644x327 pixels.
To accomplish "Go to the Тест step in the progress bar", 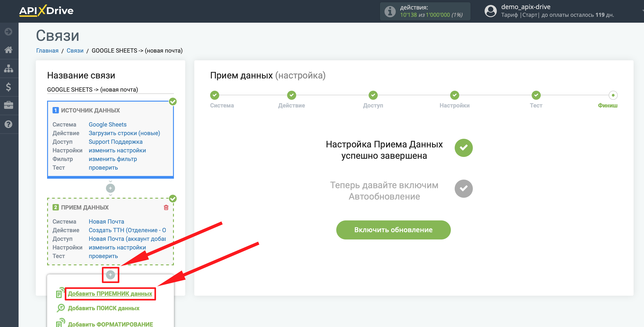I will pos(536,95).
